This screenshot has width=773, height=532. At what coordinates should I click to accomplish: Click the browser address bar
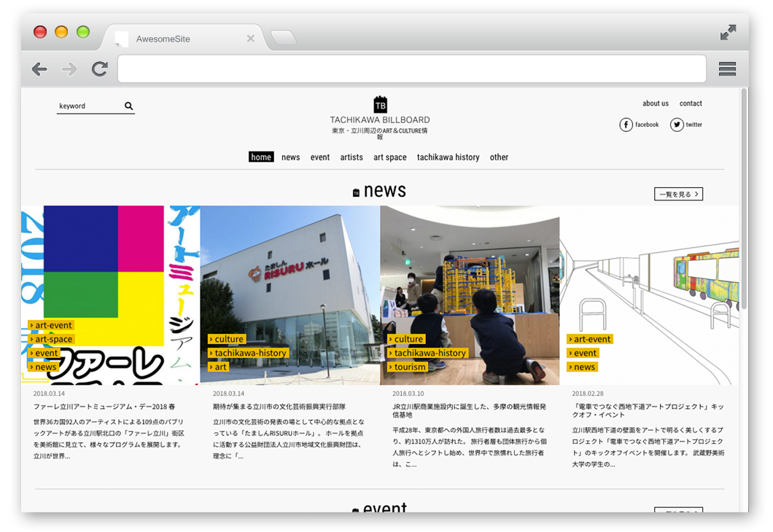[x=411, y=69]
